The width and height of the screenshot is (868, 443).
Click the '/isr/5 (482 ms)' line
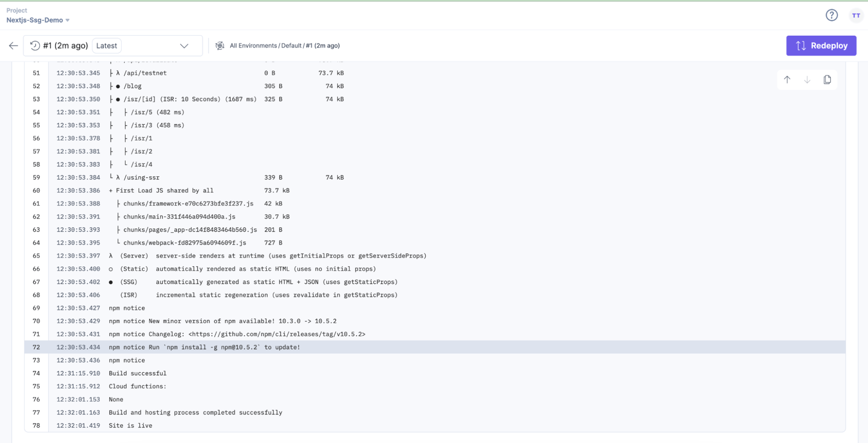435,112
